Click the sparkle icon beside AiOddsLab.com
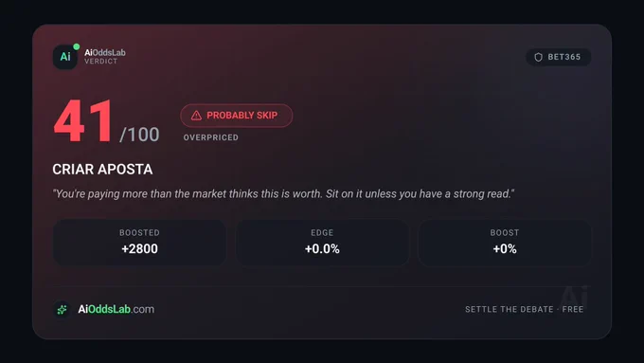Screen dimensions: 644x363 pyautogui.click(x=62, y=309)
